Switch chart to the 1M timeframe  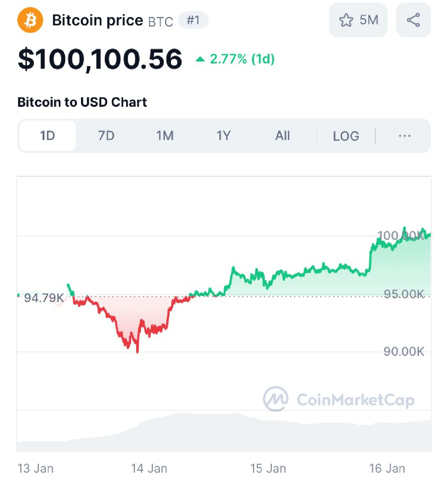pyautogui.click(x=165, y=136)
